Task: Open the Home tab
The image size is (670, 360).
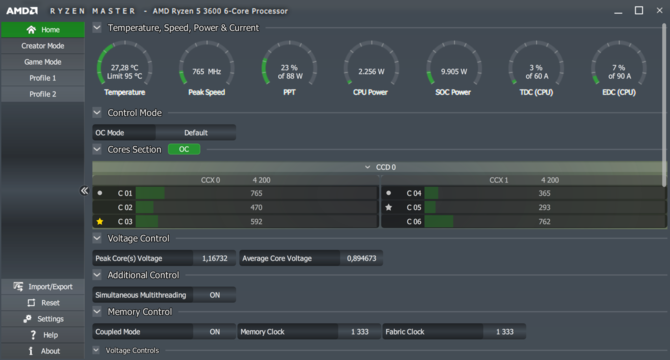Action: point(43,29)
